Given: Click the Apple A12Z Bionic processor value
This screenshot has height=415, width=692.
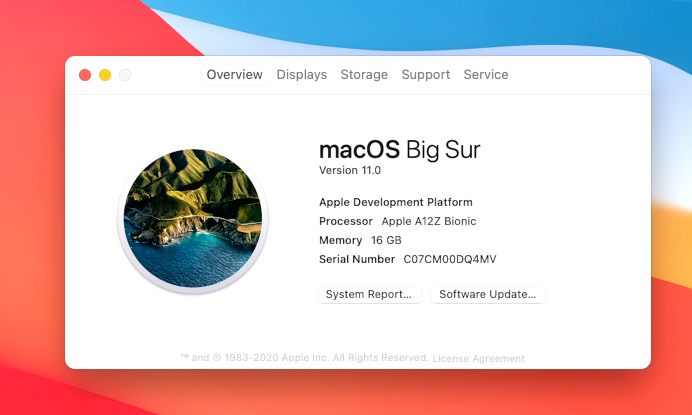Looking at the screenshot, I should point(429,221).
